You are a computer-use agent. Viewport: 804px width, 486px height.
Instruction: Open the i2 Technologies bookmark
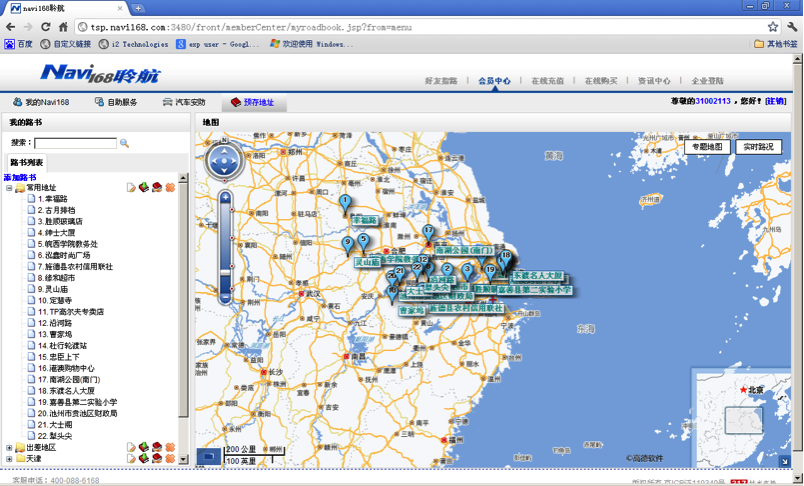[134, 44]
